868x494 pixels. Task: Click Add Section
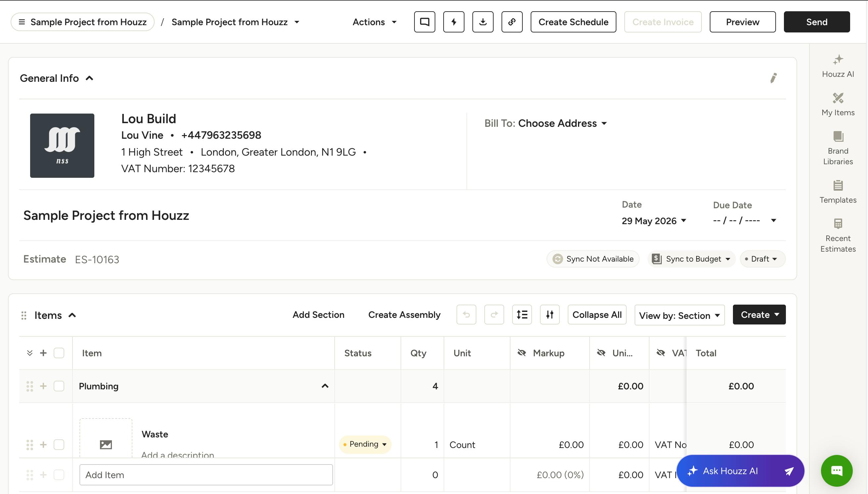point(318,315)
